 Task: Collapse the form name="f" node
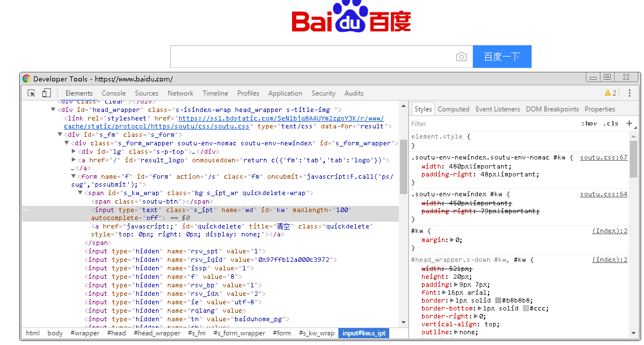point(73,176)
